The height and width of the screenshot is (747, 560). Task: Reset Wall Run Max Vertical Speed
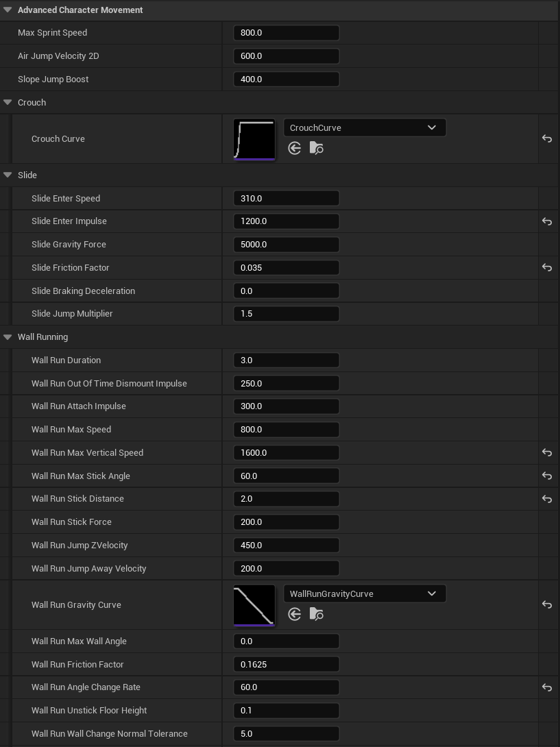pos(547,452)
